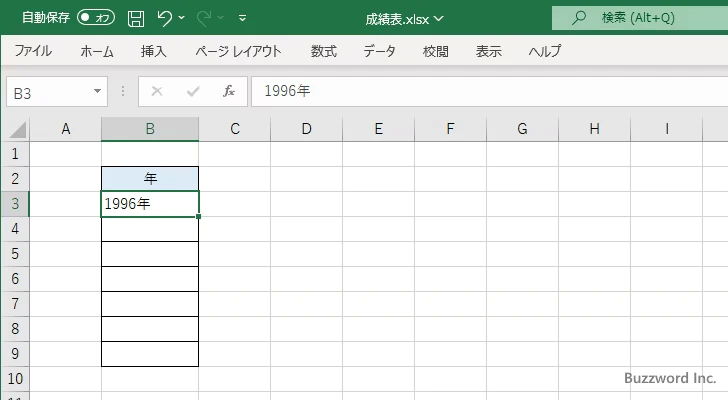Image resolution: width=728 pixels, height=400 pixels.
Task: Select column B header
Action: (x=150, y=129)
